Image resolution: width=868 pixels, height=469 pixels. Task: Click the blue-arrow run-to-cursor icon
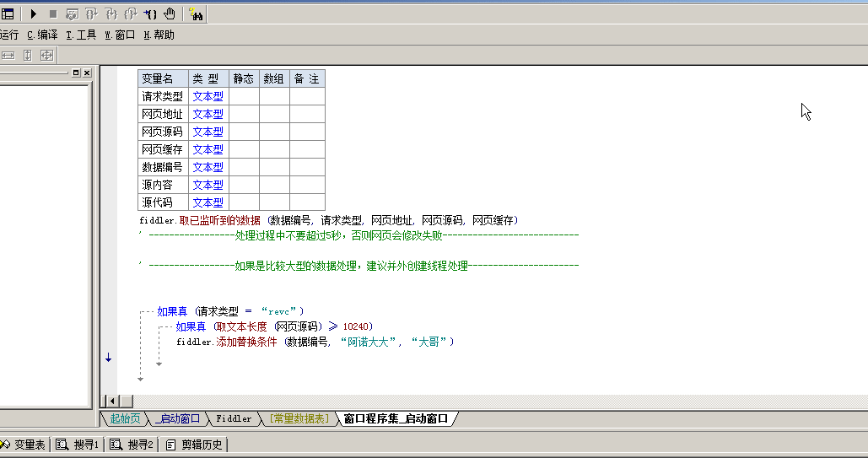pos(150,13)
